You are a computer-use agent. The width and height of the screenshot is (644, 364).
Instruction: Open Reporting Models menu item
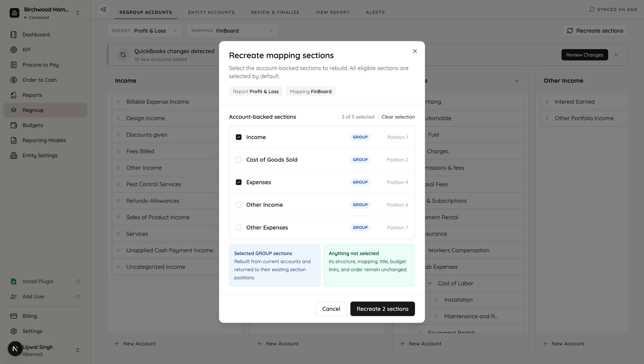tap(45, 140)
